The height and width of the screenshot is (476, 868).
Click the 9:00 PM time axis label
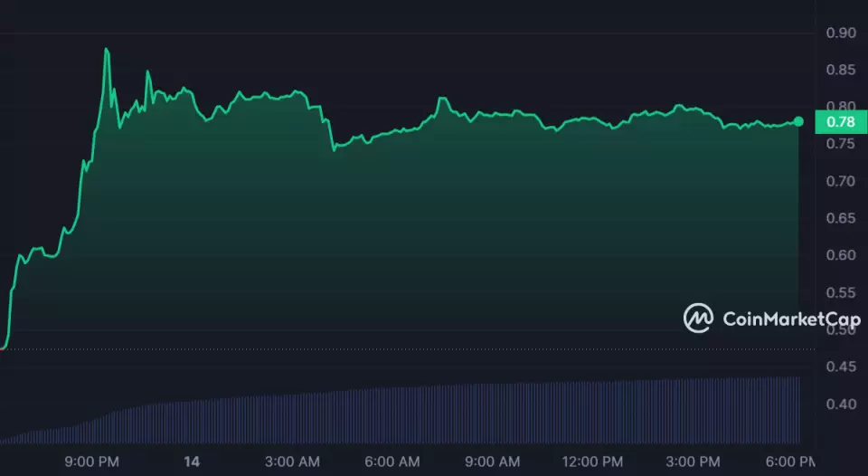pos(92,462)
